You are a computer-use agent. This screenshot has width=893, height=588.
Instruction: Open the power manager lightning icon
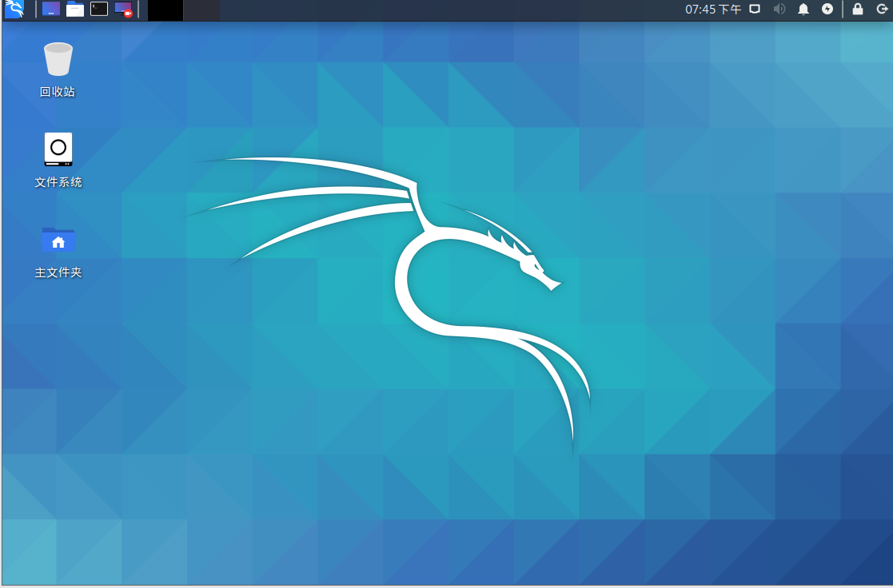pos(827,9)
